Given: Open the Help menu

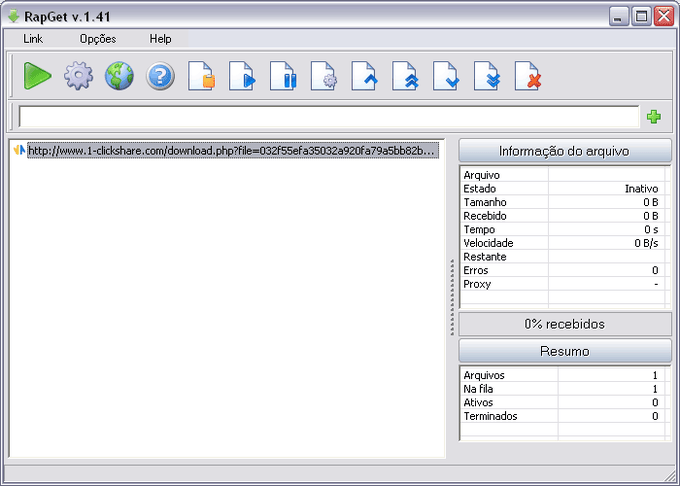Looking at the screenshot, I should tap(160, 39).
